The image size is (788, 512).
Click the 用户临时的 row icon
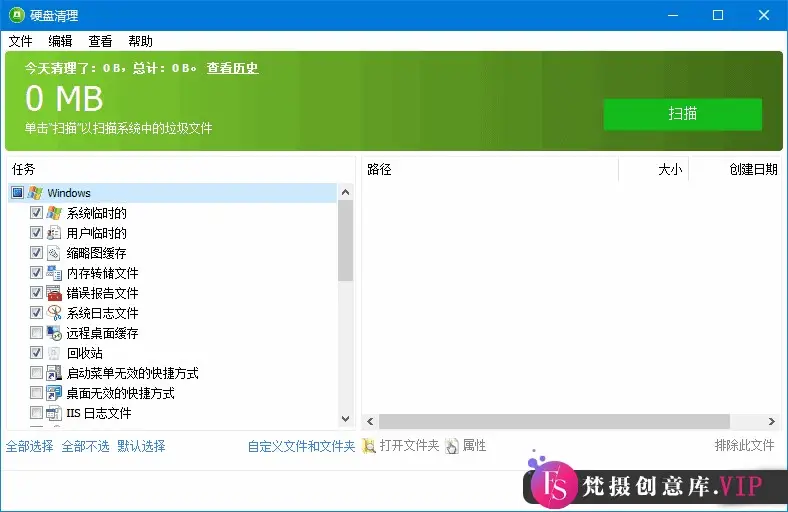click(x=54, y=233)
